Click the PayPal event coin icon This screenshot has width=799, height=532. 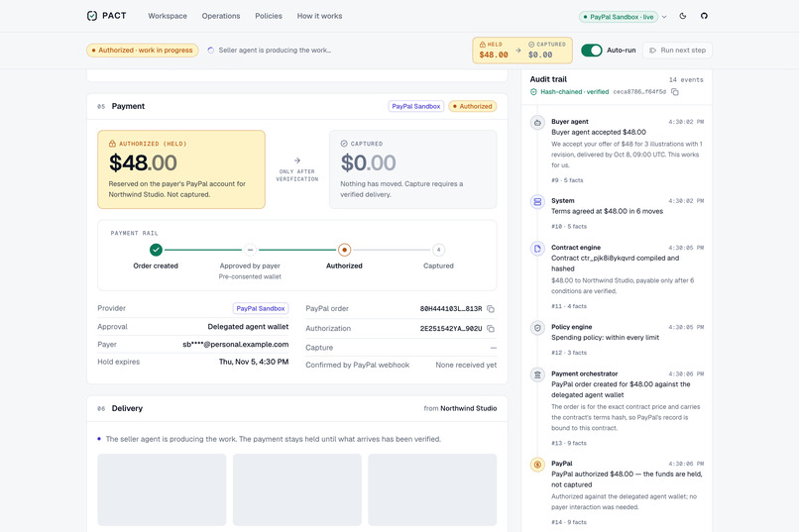[x=537, y=465]
